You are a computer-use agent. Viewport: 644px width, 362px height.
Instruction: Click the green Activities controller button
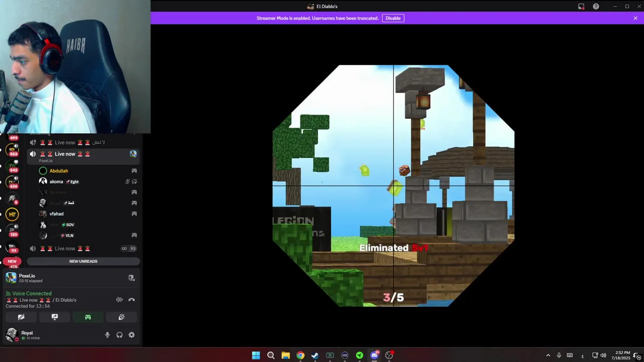[88, 317]
